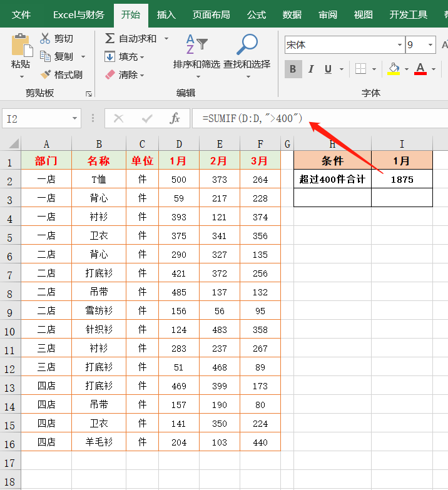Toggle Bold formatting

click(x=293, y=69)
